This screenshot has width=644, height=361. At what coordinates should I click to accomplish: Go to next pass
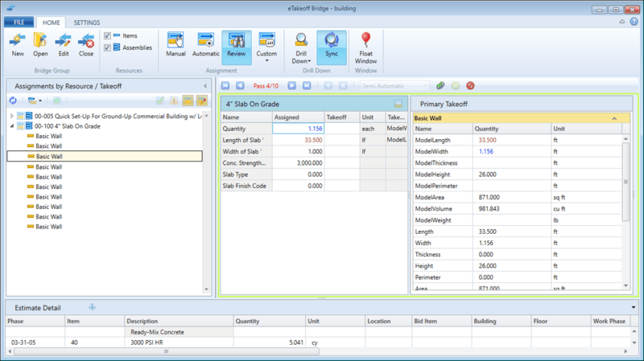291,86
